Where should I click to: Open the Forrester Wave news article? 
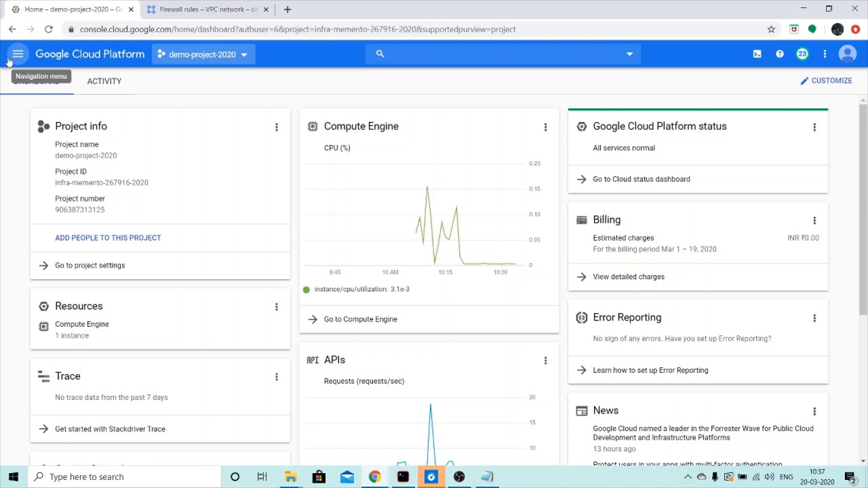(703, 433)
